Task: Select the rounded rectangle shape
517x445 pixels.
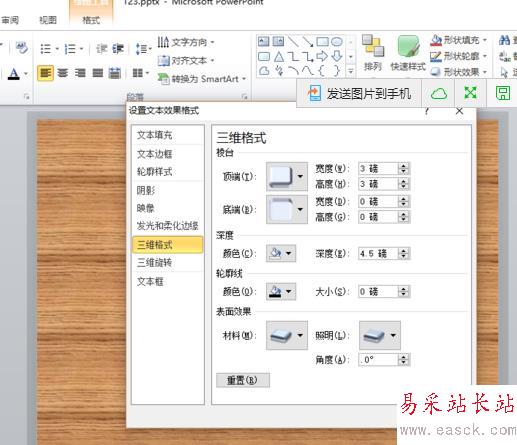Action: [x=264, y=56]
